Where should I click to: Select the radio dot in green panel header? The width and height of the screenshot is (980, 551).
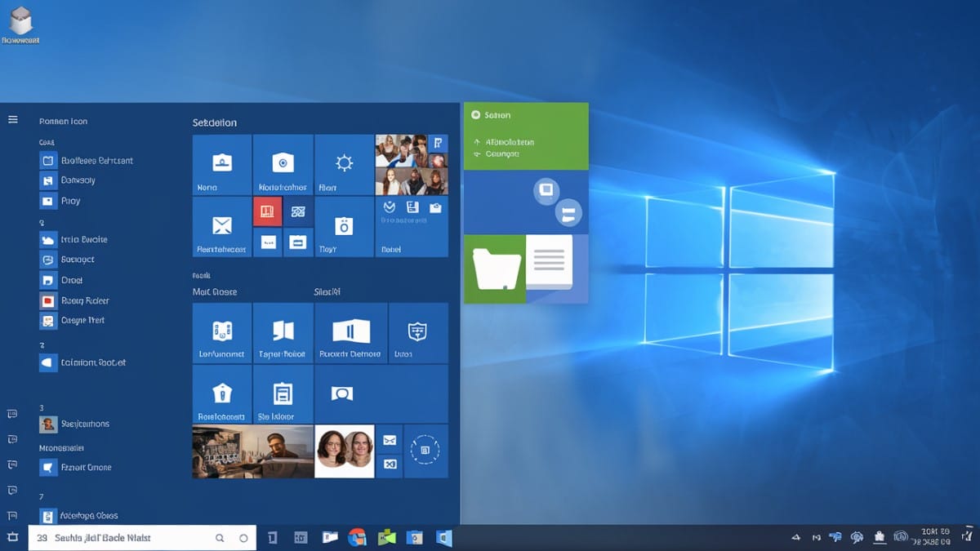click(x=475, y=115)
